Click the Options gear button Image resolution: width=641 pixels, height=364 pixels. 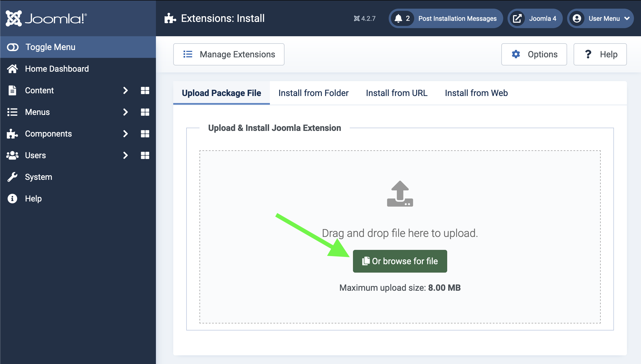[534, 54]
